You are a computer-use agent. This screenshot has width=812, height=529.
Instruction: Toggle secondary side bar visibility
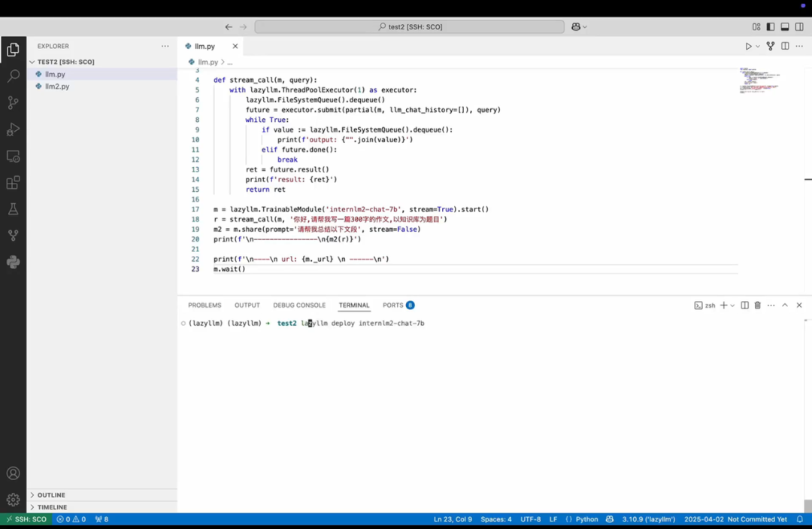point(799,27)
